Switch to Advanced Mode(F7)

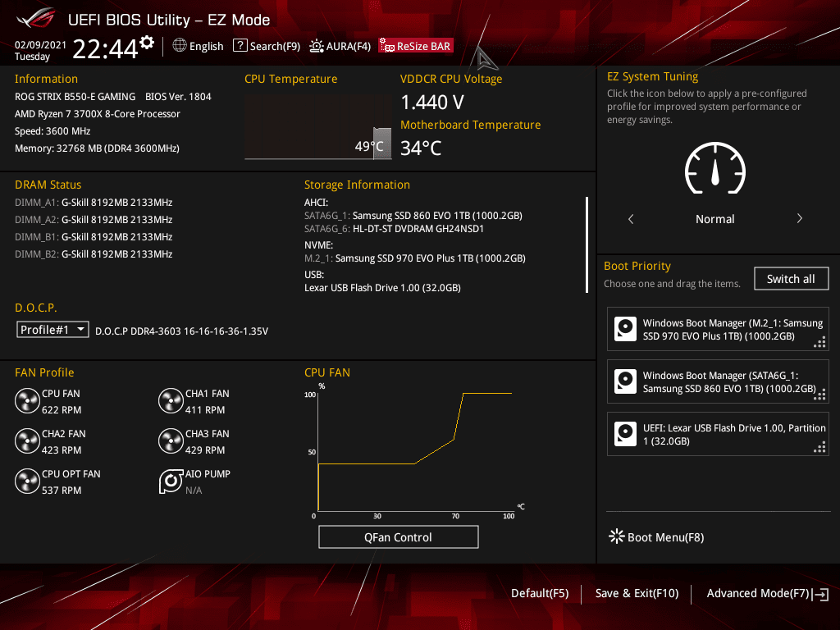tap(768, 594)
